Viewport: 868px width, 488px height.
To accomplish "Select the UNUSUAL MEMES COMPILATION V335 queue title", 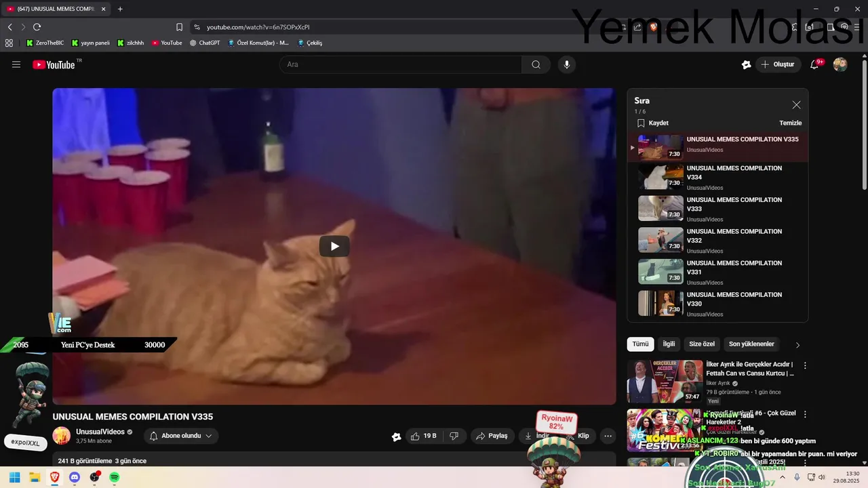I will tap(743, 140).
